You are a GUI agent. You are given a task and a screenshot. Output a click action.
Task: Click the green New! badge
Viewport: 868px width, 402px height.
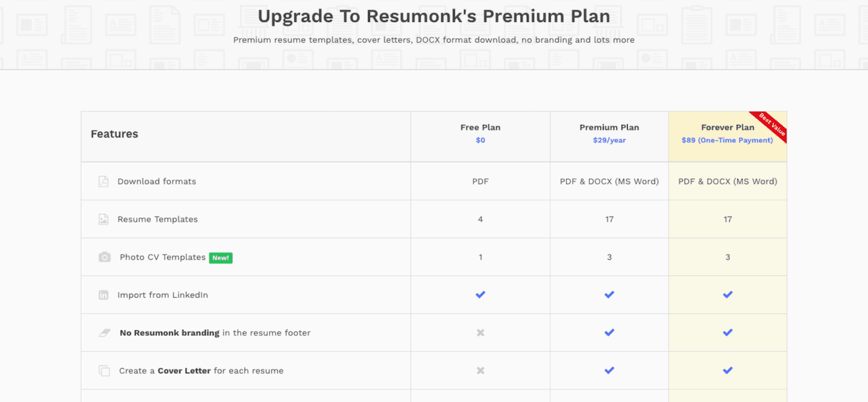[x=221, y=258]
